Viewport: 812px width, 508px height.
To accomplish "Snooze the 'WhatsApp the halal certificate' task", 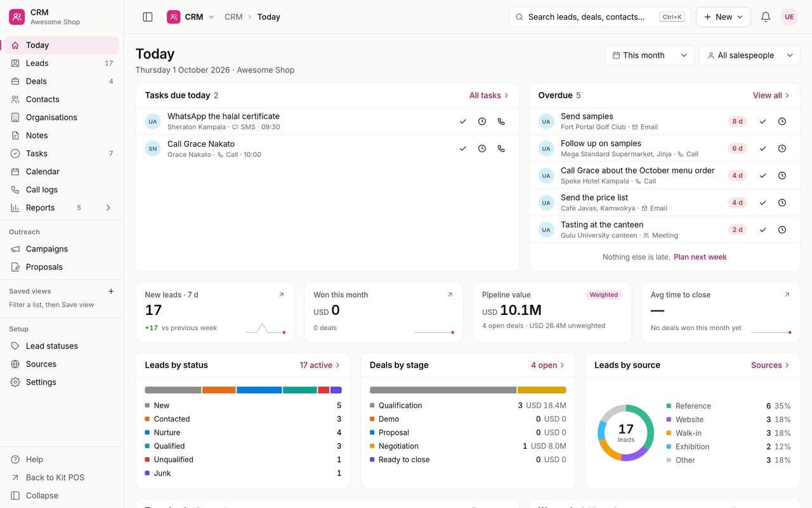I will tap(482, 121).
